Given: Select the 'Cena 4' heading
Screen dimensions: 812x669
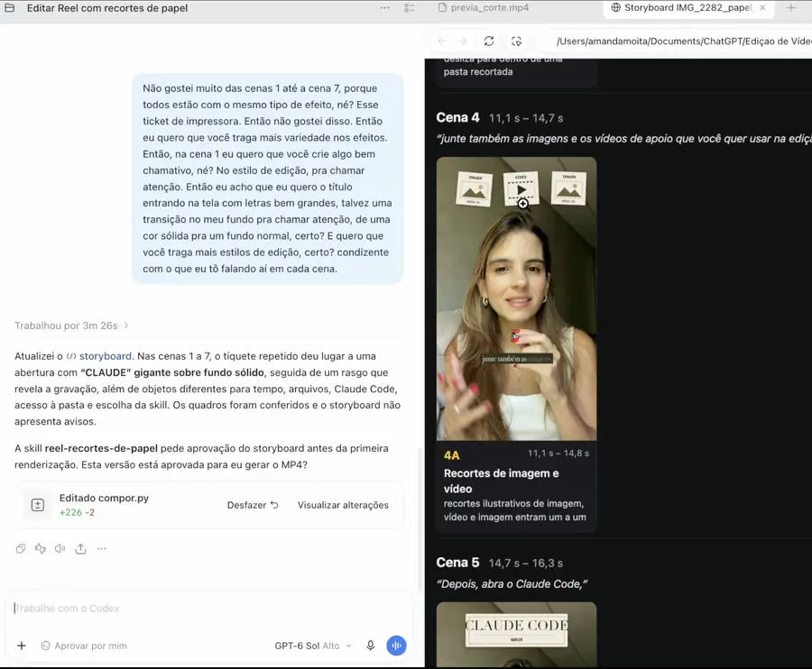Looking at the screenshot, I should (457, 117).
